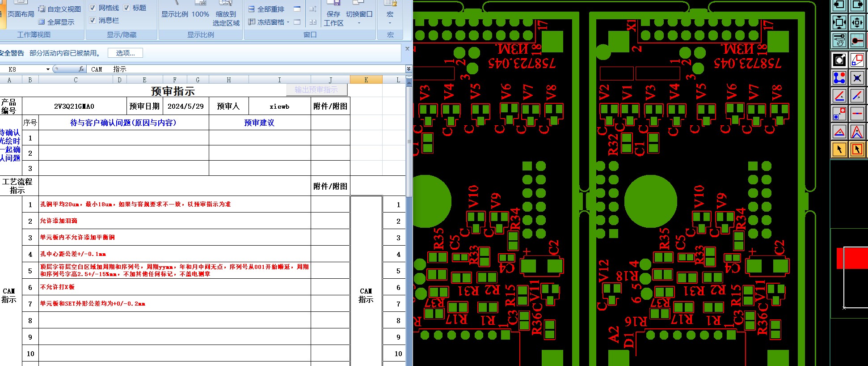This screenshot has height=366, width=868.
Task: Uncheck the 消息栏 message bar checkbox
Action: [x=93, y=20]
